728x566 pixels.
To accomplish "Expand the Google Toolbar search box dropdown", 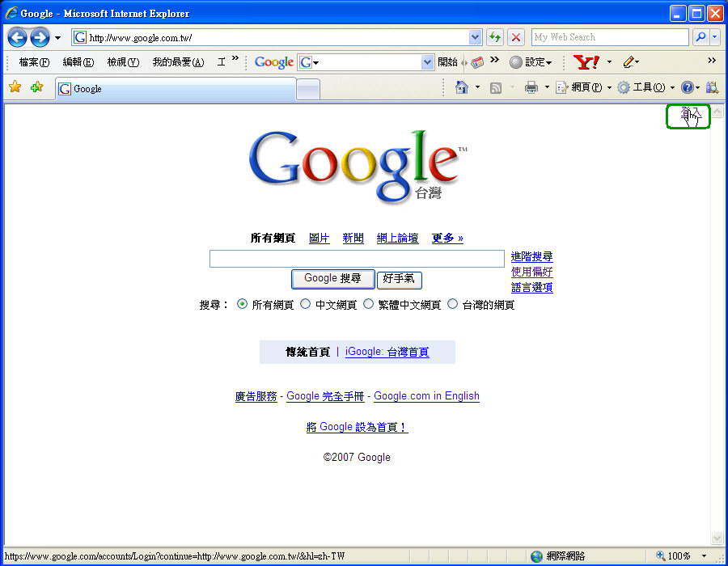I will [427, 62].
